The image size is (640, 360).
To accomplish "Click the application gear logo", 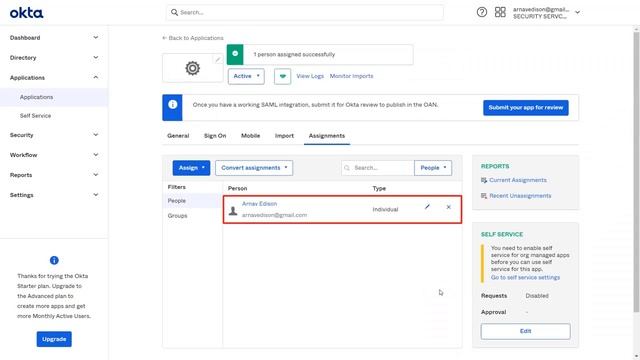I will click(x=192, y=68).
